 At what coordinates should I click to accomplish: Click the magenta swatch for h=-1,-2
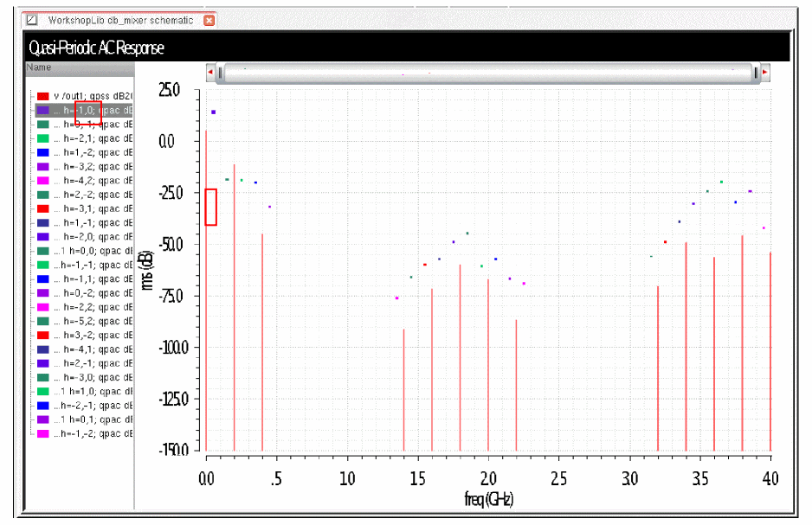43,433
